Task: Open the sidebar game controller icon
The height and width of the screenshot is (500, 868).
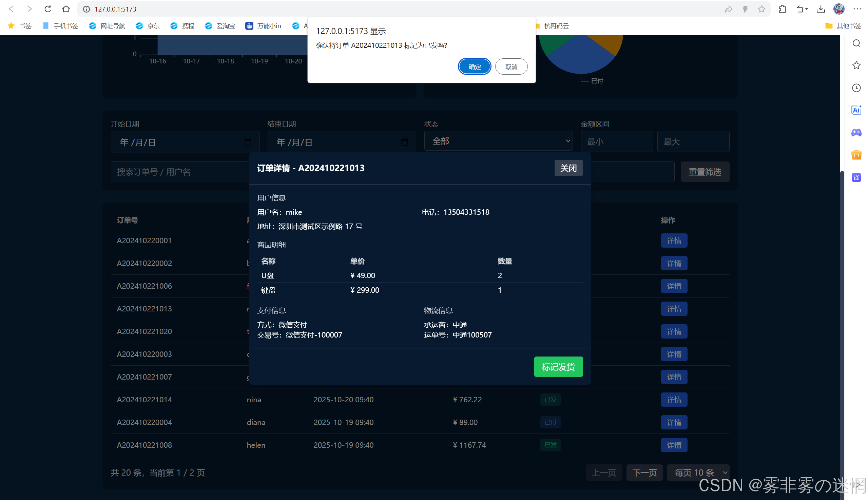Action: (x=856, y=132)
